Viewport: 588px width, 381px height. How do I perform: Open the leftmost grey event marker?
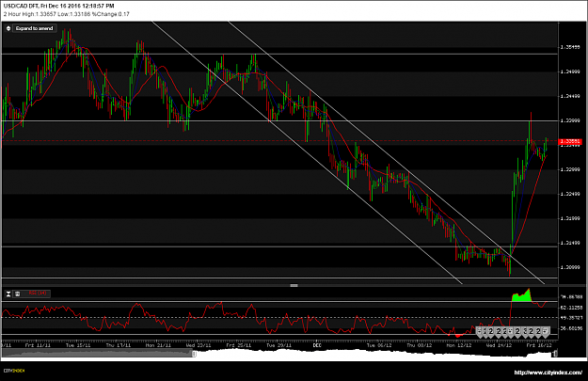click(480, 332)
